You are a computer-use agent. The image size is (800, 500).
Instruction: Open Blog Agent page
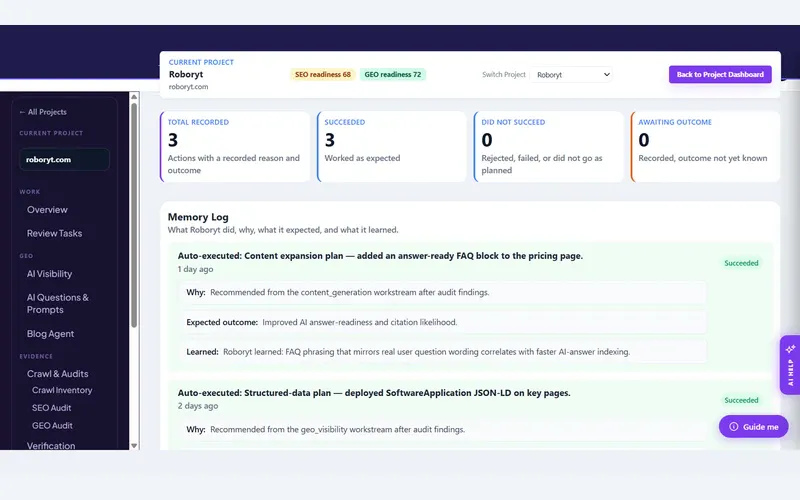(x=50, y=334)
